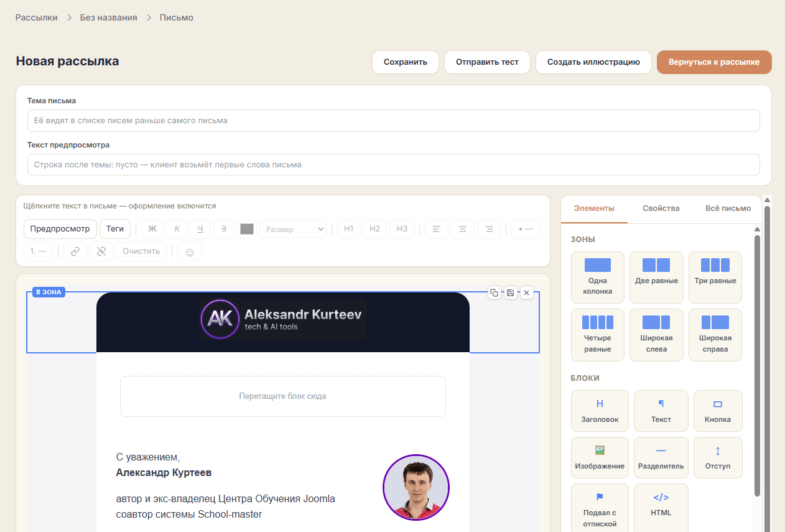Click the ЗОНА drag handle label
The height and width of the screenshot is (532, 785).
(49, 292)
